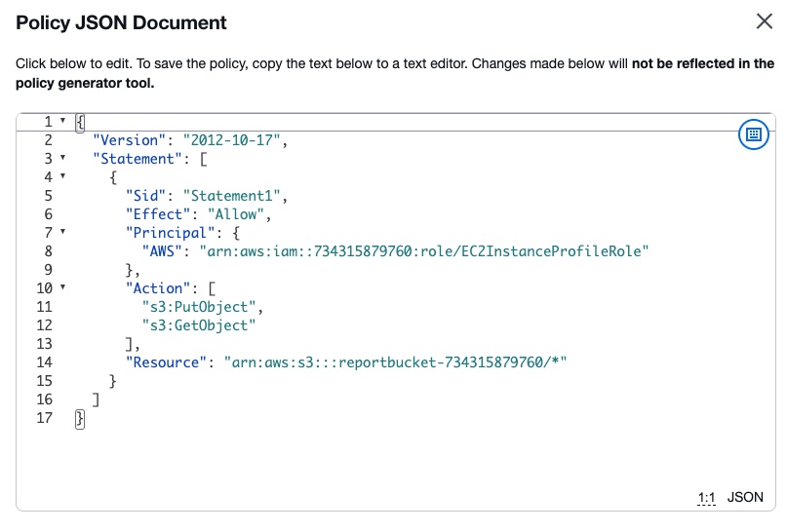Click line number 12 in the gutter
This screenshot has width=787, height=532.
coord(44,325)
